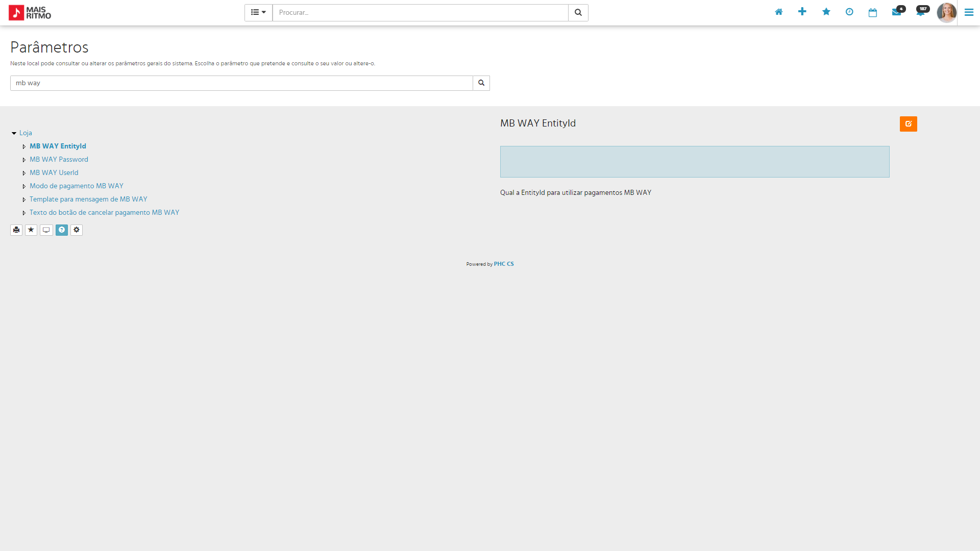Click the user profile avatar
The width and height of the screenshot is (980, 551).
pos(946,13)
